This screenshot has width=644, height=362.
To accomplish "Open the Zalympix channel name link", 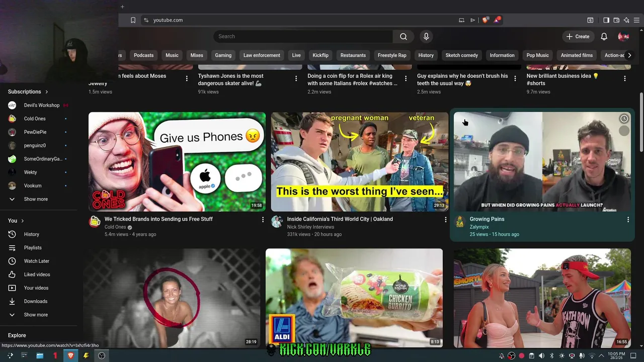I will click(x=479, y=227).
